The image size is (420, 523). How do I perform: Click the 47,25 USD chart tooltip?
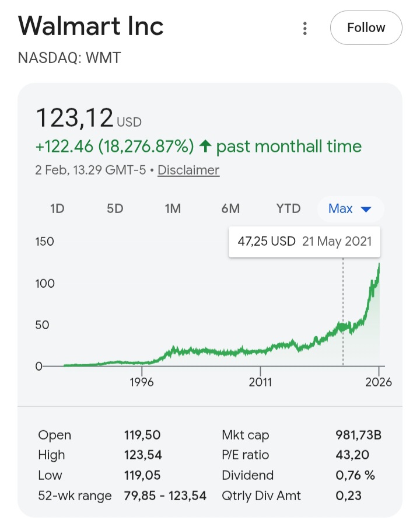[304, 241]
